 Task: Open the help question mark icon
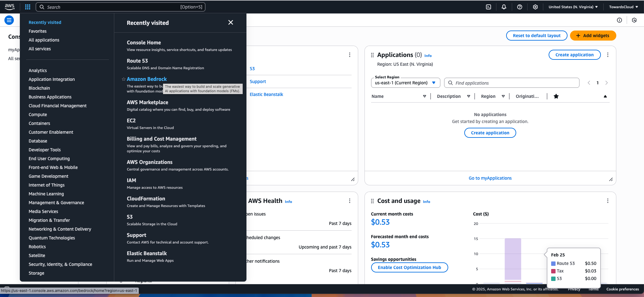520,7
